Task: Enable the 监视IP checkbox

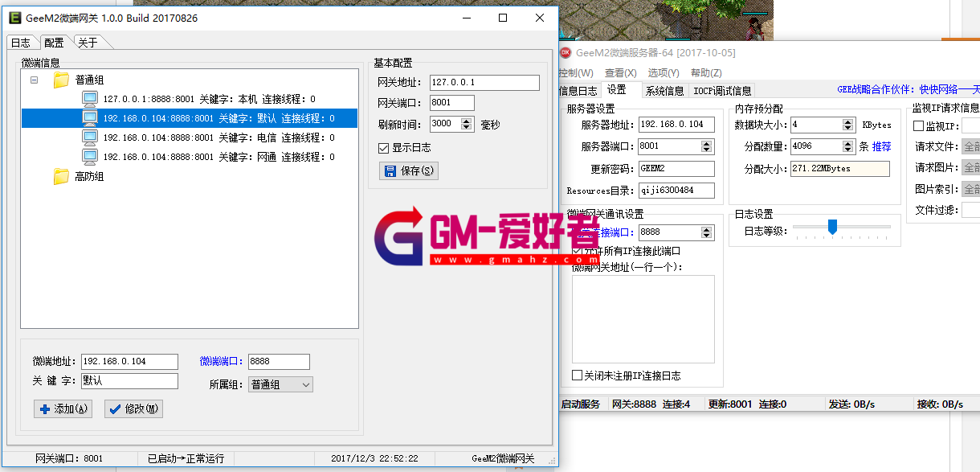Action: click(919, 126)
